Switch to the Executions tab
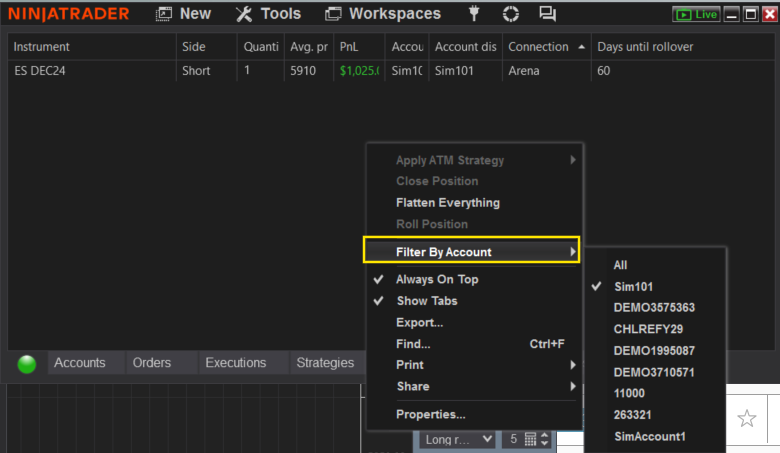This screenshot has width=780, height=453. [236, 363]
